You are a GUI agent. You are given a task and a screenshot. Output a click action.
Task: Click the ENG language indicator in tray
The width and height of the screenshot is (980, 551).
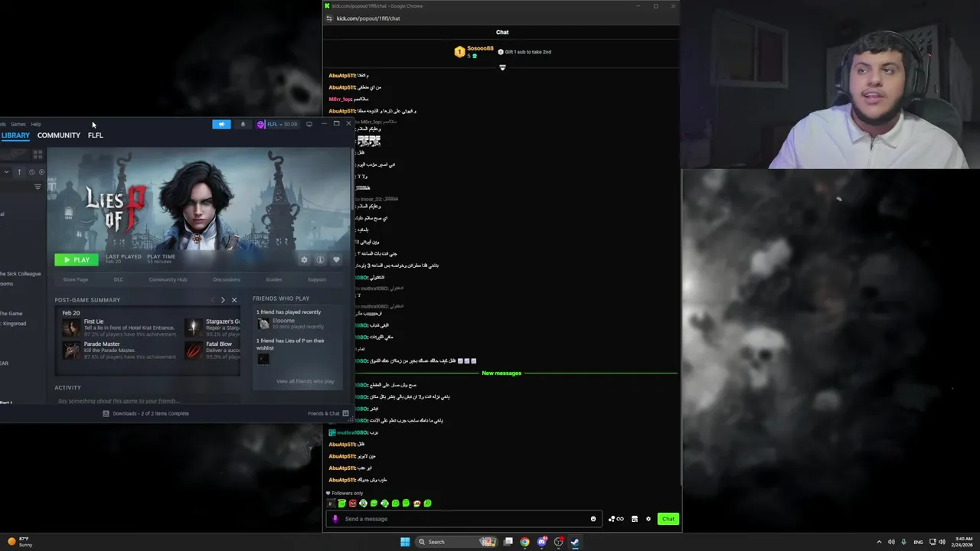click(918, 542)
